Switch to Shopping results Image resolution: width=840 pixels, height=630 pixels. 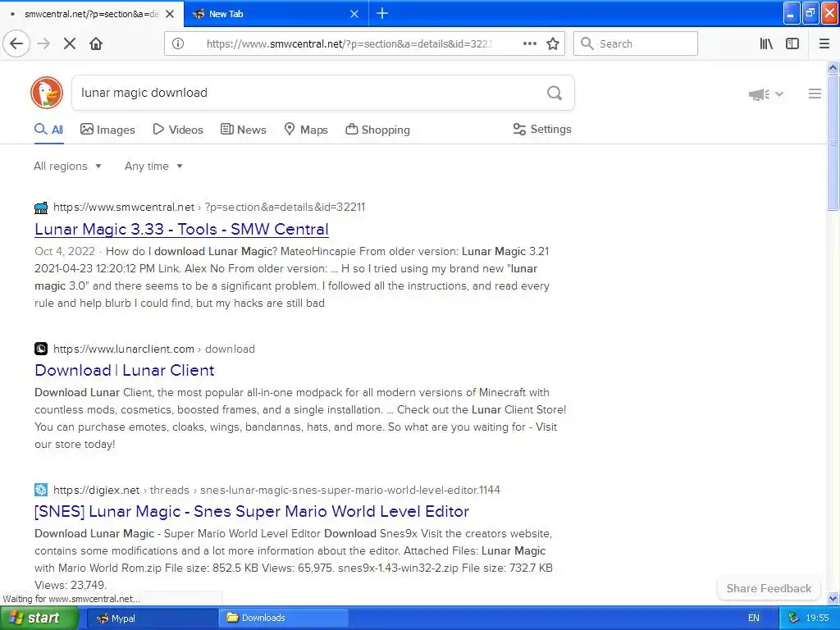pyautogui.click(x=377, y=130)
